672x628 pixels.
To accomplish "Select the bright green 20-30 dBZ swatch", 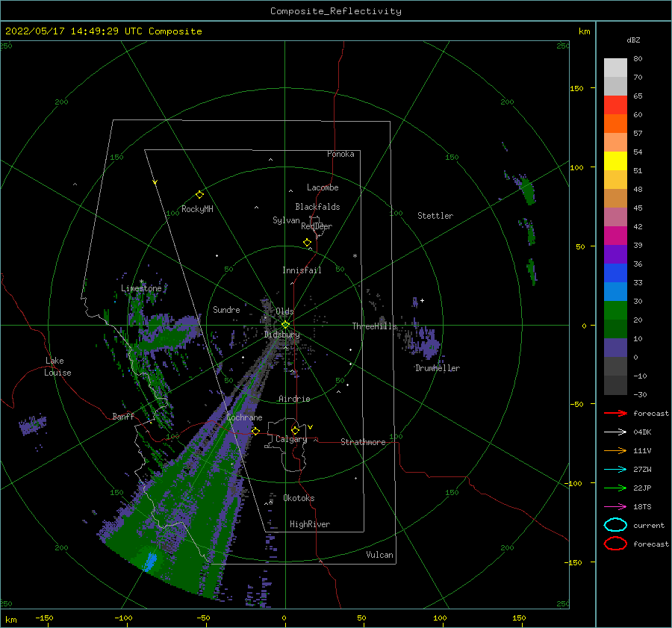I will (x=615, y=311).
